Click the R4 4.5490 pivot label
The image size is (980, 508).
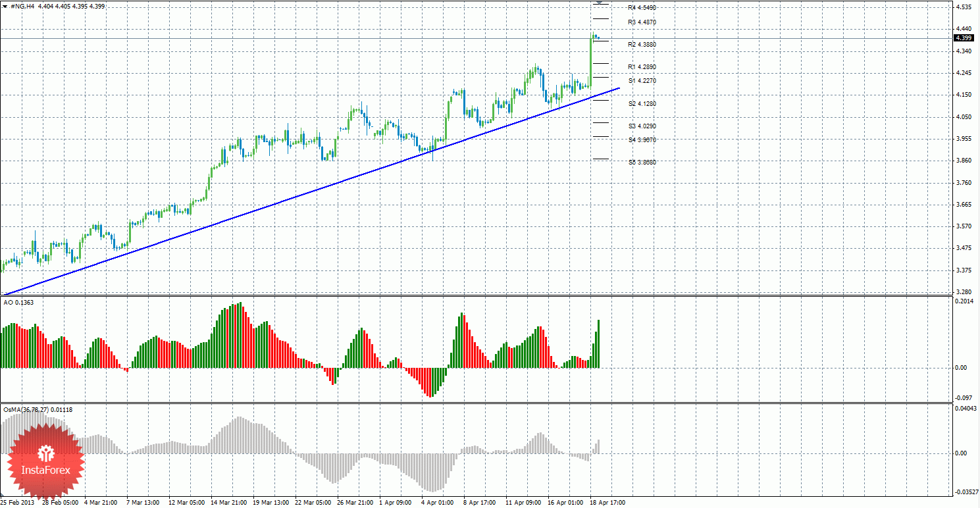coord(642,8)
